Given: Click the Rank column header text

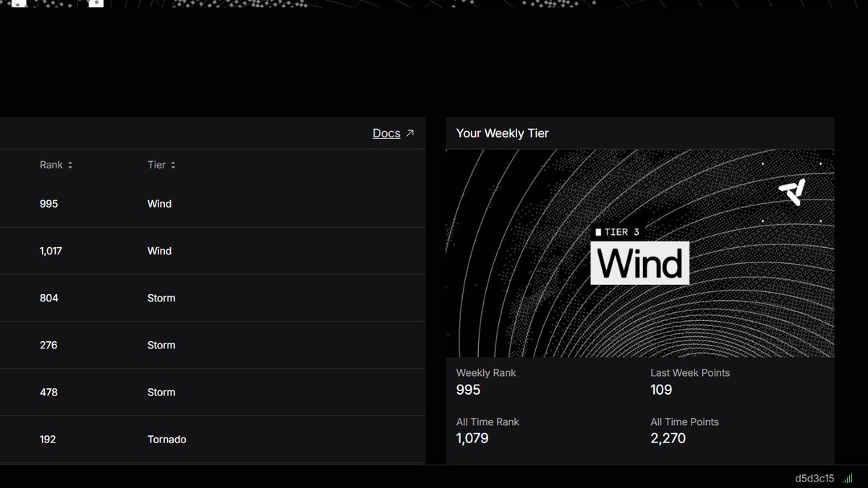Looking at the screenshot, I should pos(51,165).
